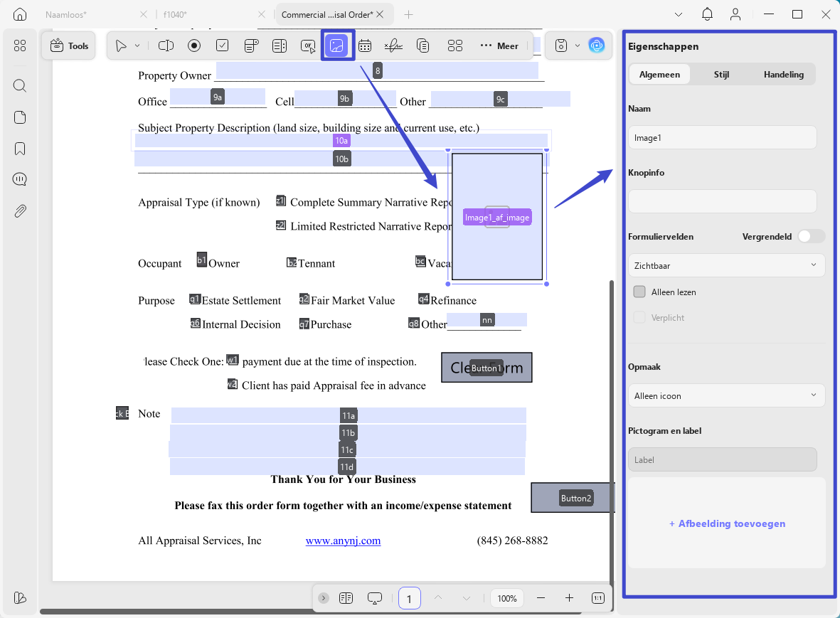Open the Search panel in left sidebar
The height and width of the screenshot is (618, 840).
[20, 85]
